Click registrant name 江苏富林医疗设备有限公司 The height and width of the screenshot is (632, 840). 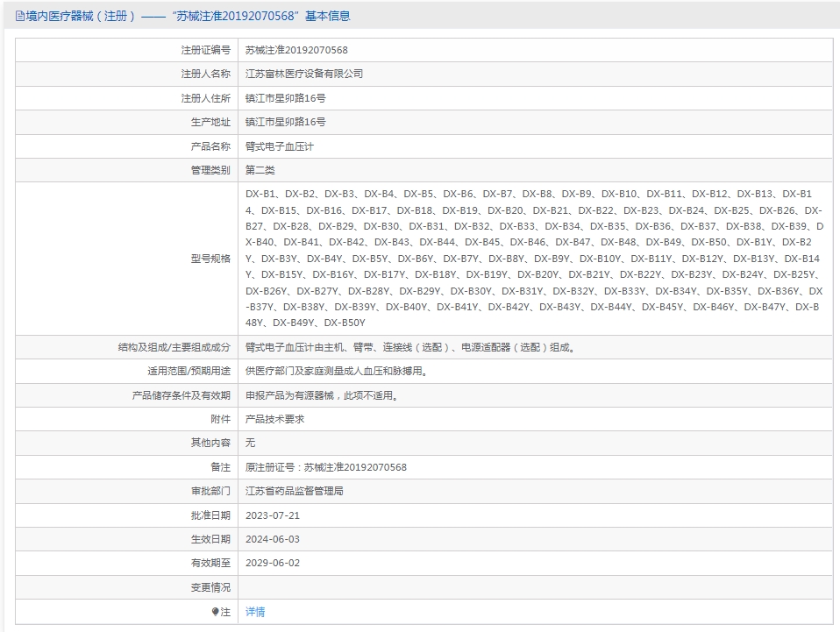[x=303, y=74]
